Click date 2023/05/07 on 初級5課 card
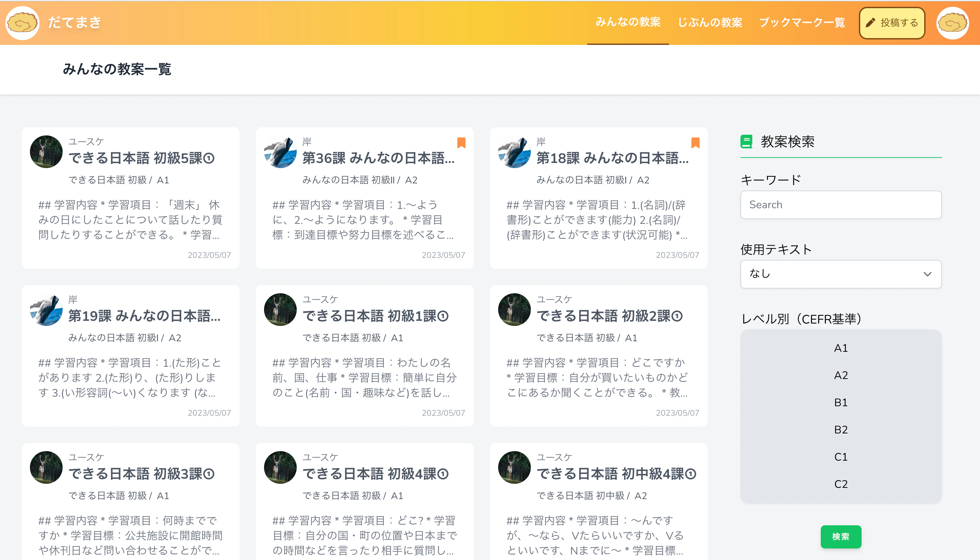Viewport: 980px width, 560px height. pyautogui.click(x=209, y=255)
